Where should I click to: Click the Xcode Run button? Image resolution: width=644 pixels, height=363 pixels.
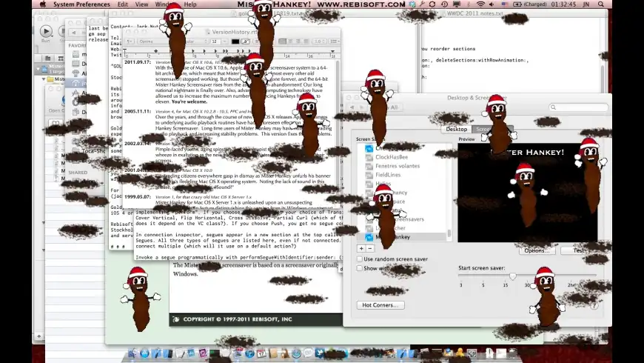[46, 31]
